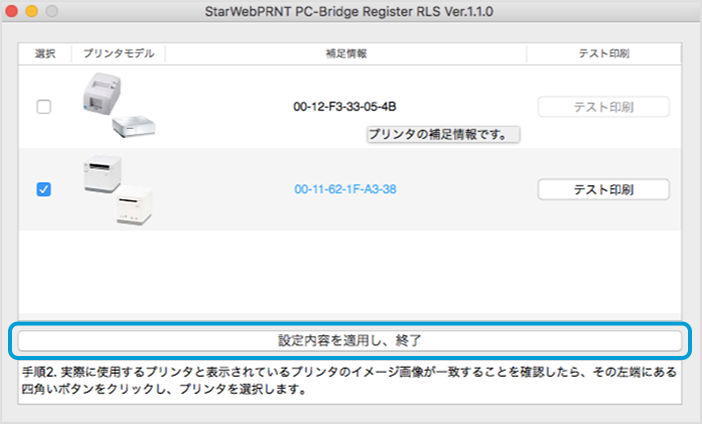Screen dimensions: 702x424
Task: Select the printer image in the 00-11-62-1F-A3-38 row
Action: [118, 190]
